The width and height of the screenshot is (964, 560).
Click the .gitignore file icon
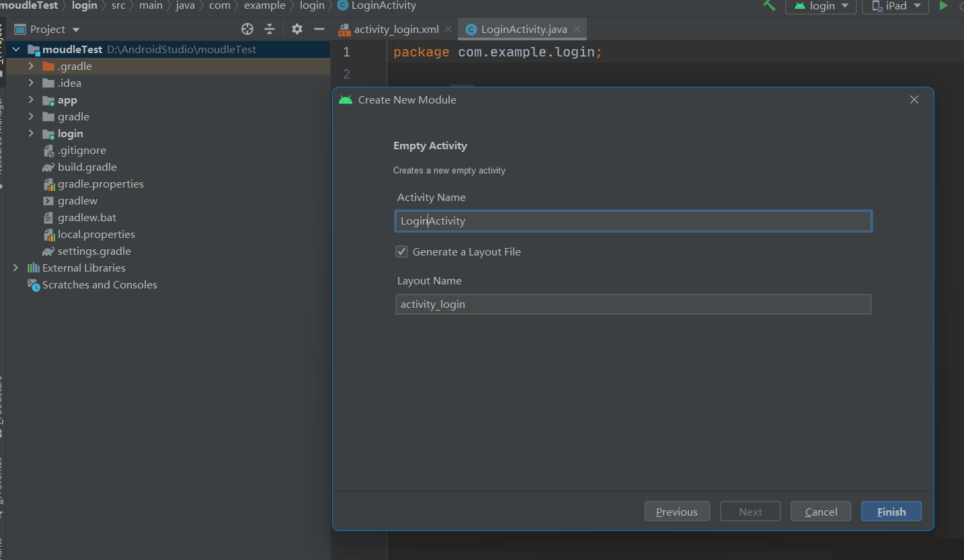click(x=48, y=151)
